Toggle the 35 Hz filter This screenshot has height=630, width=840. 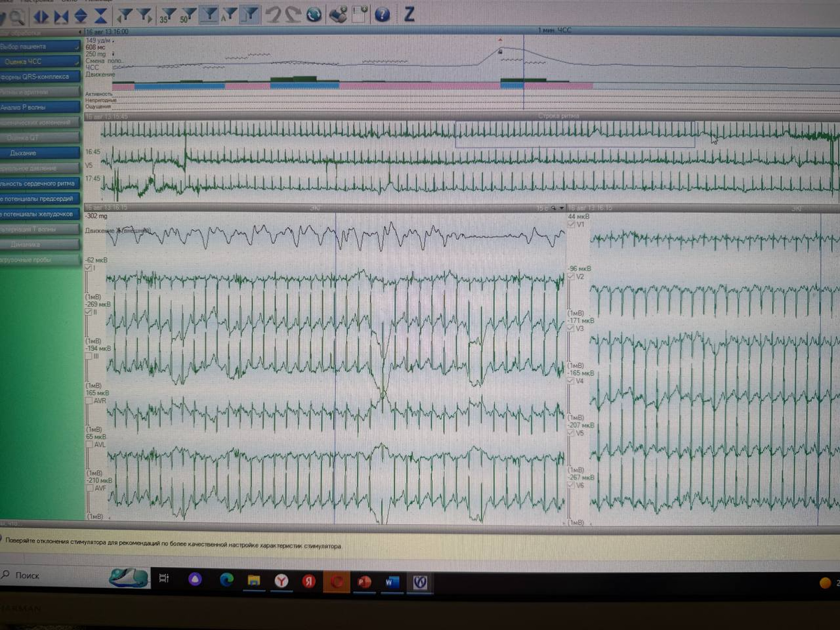(167, 14)
